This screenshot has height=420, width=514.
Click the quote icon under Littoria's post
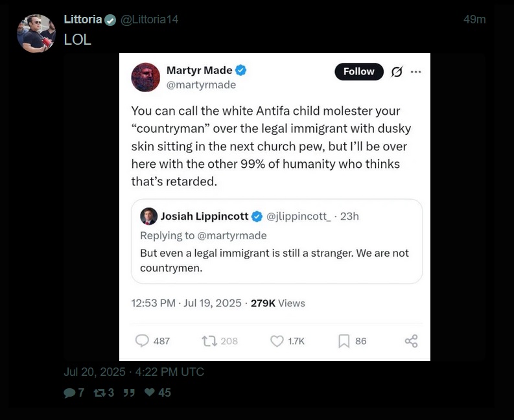click(129, 393)
